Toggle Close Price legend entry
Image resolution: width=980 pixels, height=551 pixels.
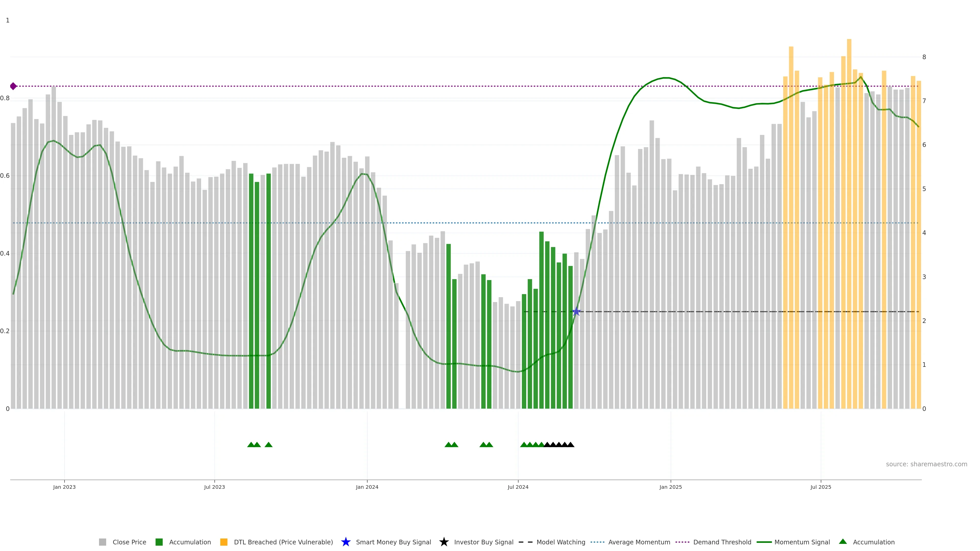[129, 542]
